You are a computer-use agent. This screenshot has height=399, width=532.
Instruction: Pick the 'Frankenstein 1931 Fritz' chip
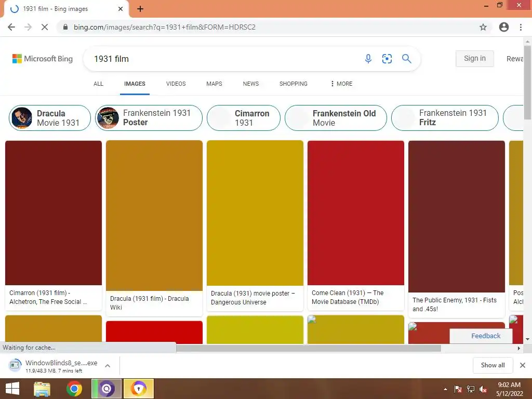(445, 118)
